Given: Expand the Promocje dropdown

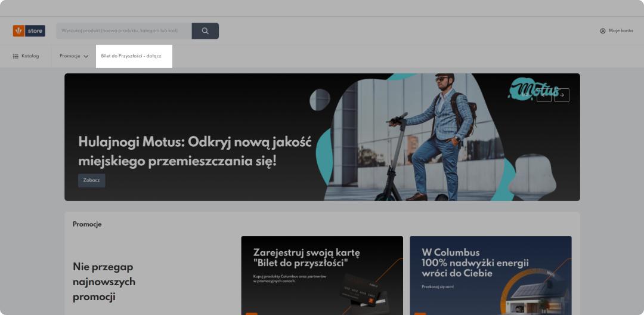Looking at the screenshot, I should [x=74, y=56].
